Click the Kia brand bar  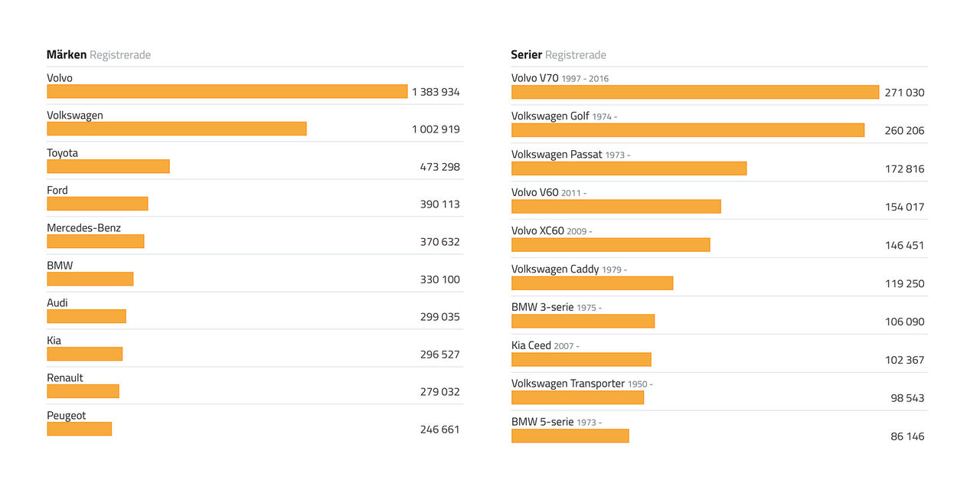click(84, 354)
